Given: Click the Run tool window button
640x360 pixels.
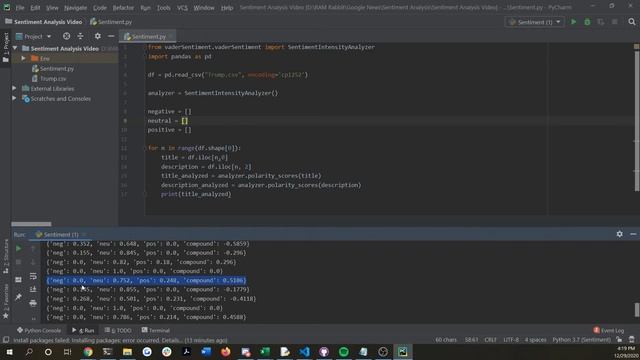Looking at the screenshot, I should 83,330.
